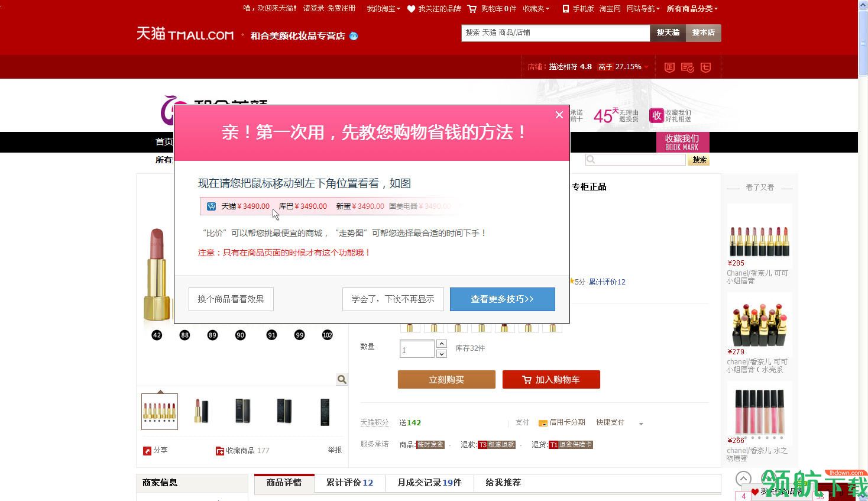Click the 正品 authenticity badge icon
Screen dimensions: 868x501
click(669, 67)
